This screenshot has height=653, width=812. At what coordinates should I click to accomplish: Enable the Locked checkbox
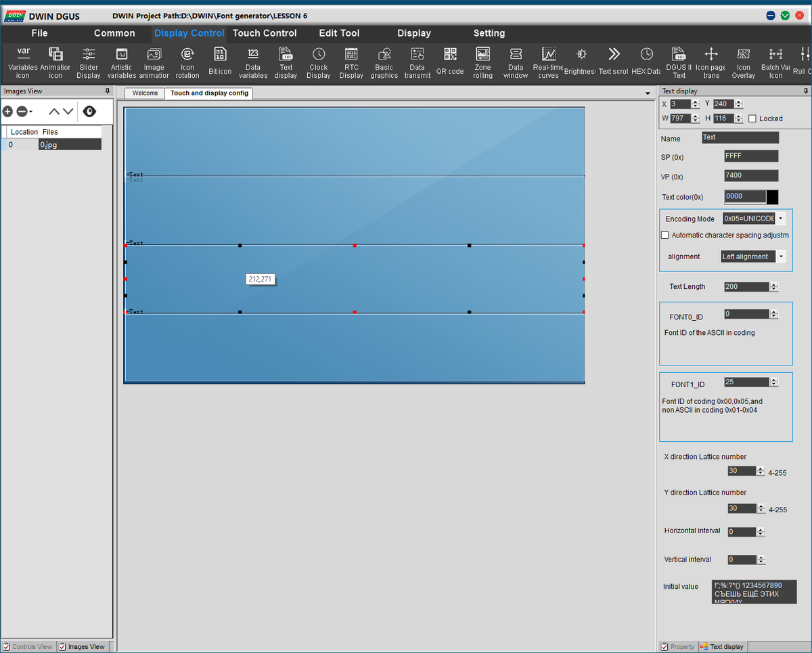[x=752, y=118]
